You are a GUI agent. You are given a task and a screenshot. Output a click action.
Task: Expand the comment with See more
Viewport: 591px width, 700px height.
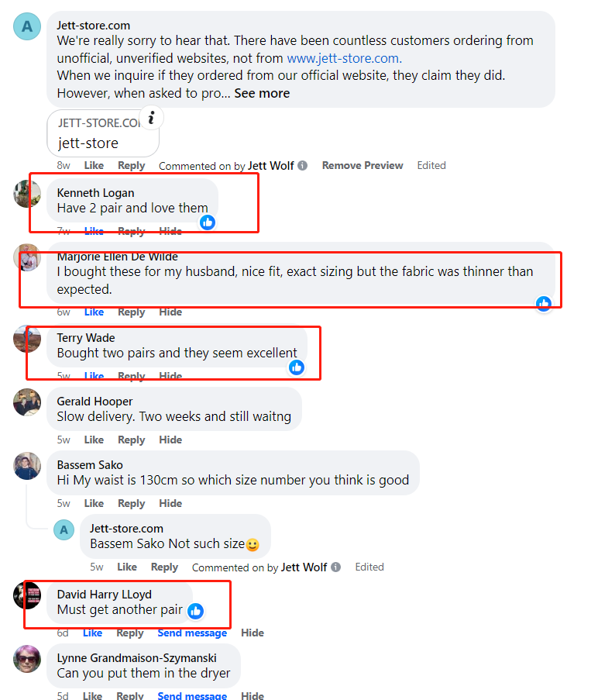[x=262, y=93]
